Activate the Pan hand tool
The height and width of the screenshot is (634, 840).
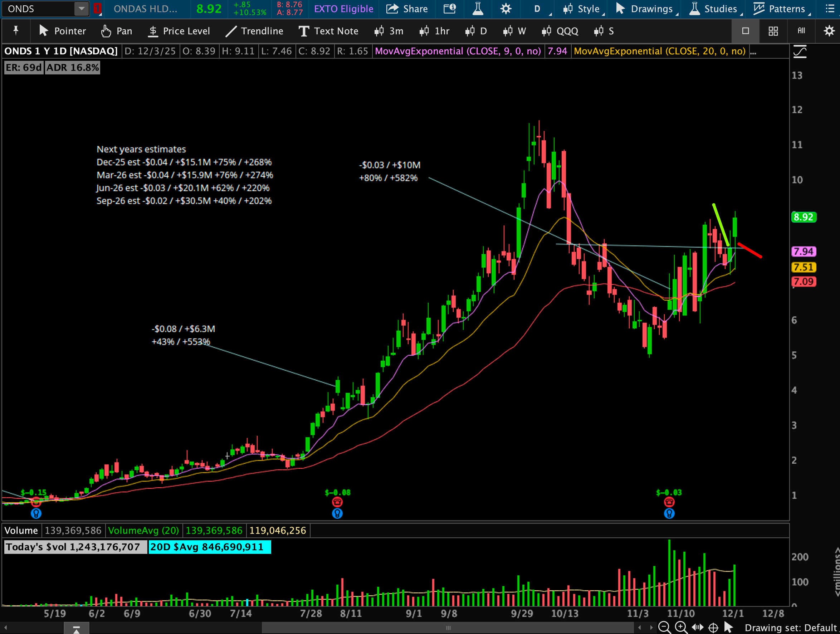point(117,31)
